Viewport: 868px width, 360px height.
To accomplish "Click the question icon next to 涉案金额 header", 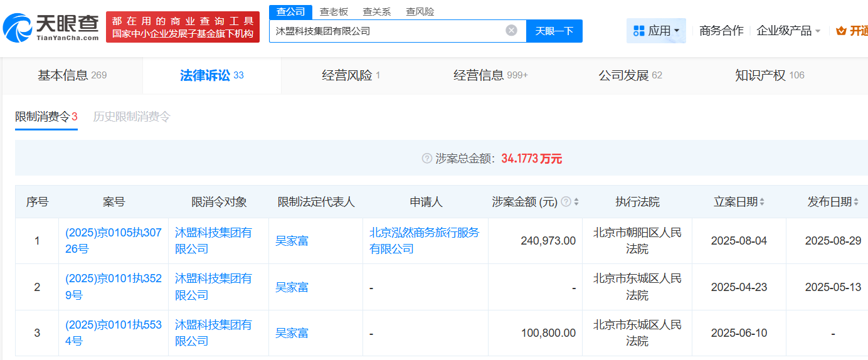I will point(566,202).
